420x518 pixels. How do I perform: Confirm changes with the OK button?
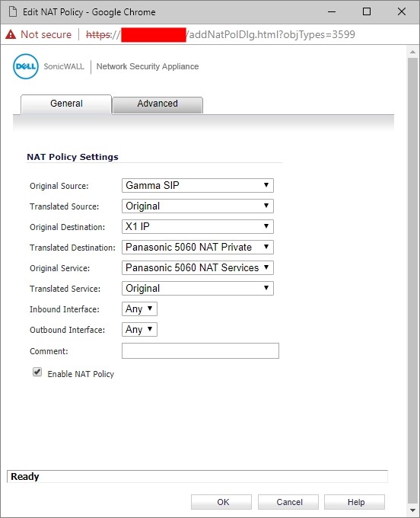[221, 502]
